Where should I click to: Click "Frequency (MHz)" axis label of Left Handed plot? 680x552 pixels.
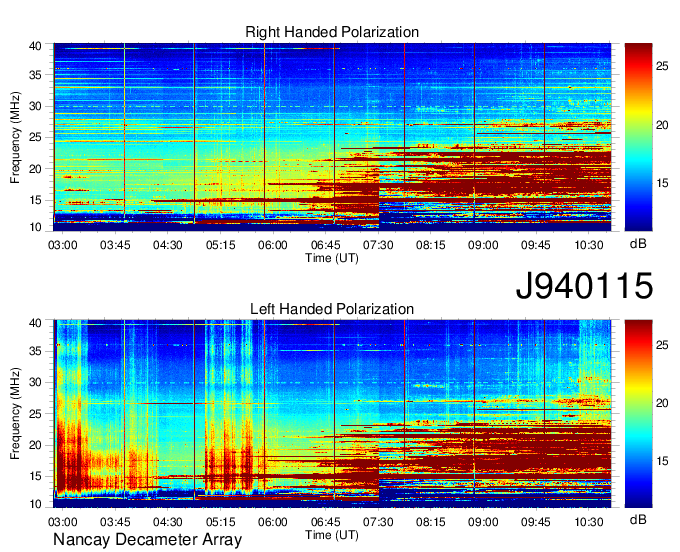(16, 414)
